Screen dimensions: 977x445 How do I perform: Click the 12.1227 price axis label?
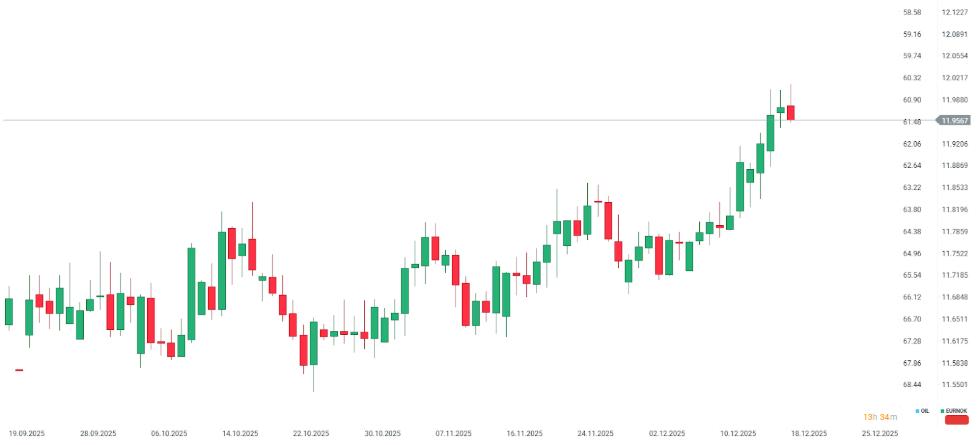point(954,12)
